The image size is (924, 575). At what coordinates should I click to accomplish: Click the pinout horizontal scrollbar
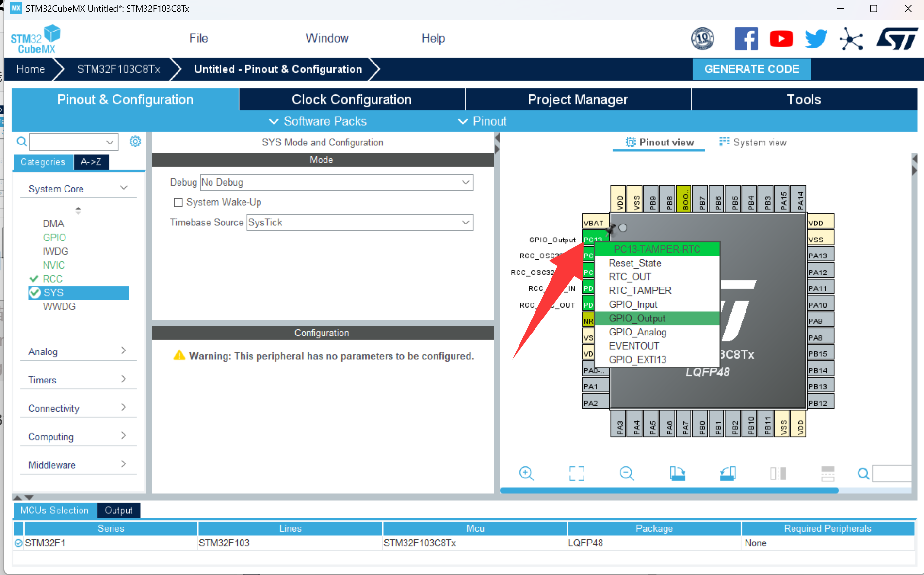(x=669, y=490)
